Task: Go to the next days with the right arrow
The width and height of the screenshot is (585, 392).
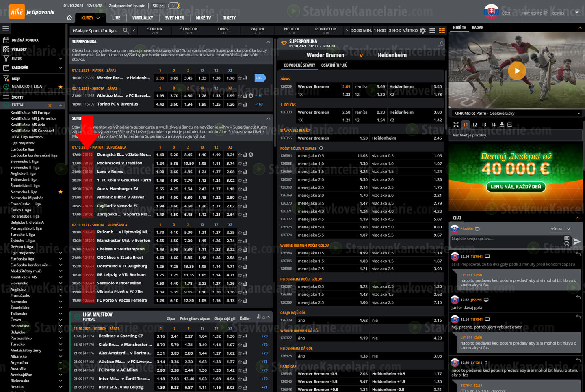Action: (x=347, y=30)
